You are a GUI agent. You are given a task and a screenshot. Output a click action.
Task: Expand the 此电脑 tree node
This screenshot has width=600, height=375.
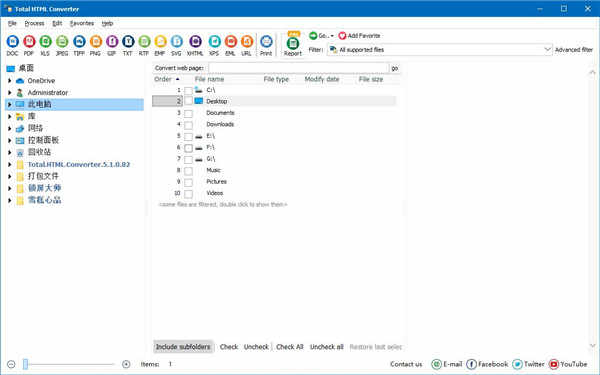point(10,104)
